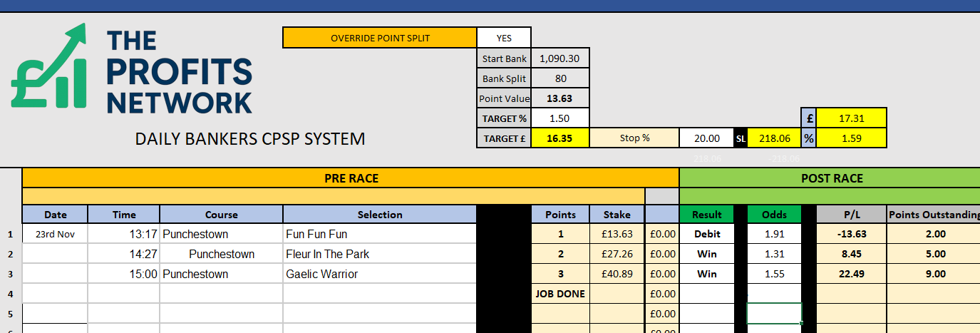Open the Win result for Fleur In The Park

tap(706, 254)
